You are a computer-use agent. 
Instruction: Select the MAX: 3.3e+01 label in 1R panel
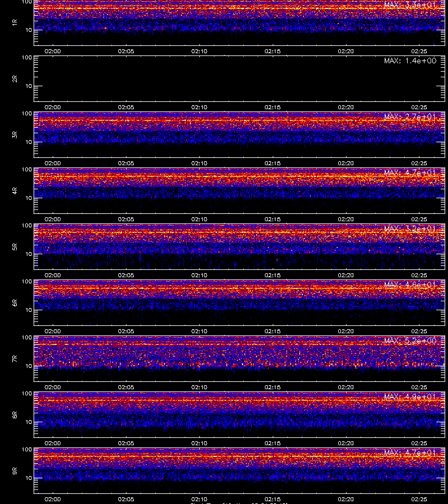(410, 5)
